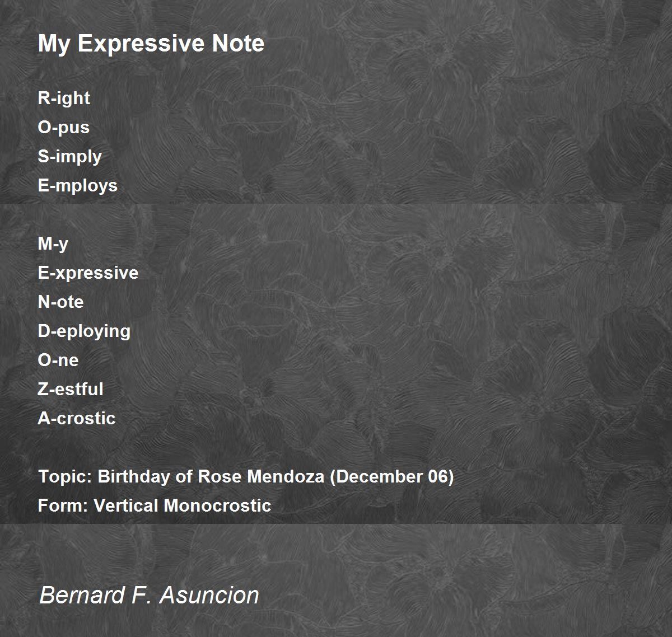Image resolution: width=672 pixels, height=637 pixels.
Task: Click the M-y line
Action: coord(53,244)
